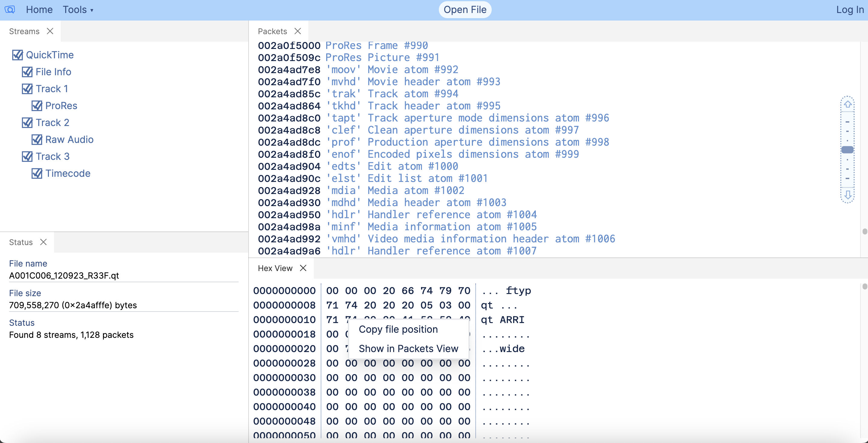This screenshot has width=868, height=443.
Task: Choose Show in Packets View
Action: pos(408,349)
